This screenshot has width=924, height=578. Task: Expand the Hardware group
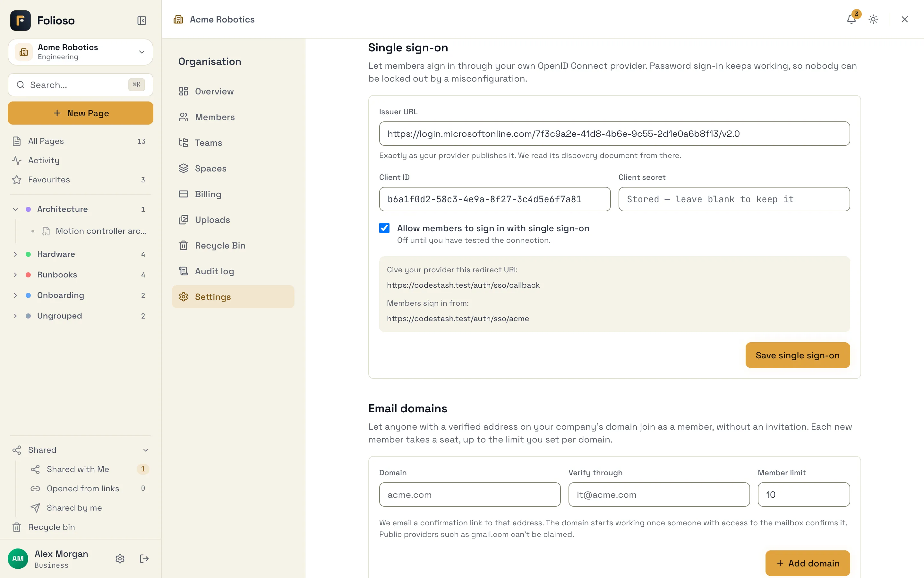point(15,254)
